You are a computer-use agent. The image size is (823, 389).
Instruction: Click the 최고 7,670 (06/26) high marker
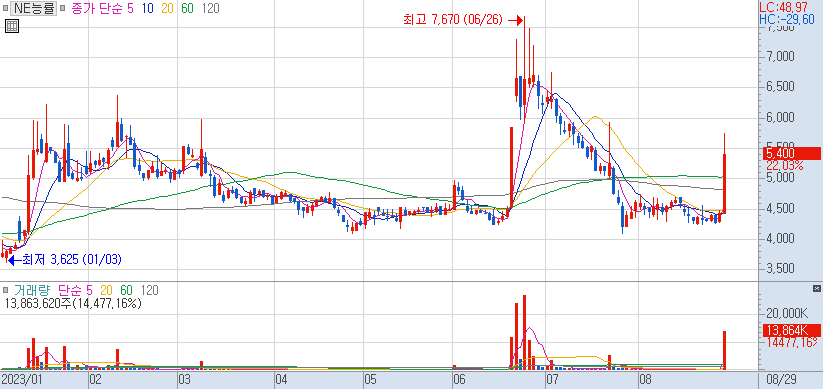462,20
